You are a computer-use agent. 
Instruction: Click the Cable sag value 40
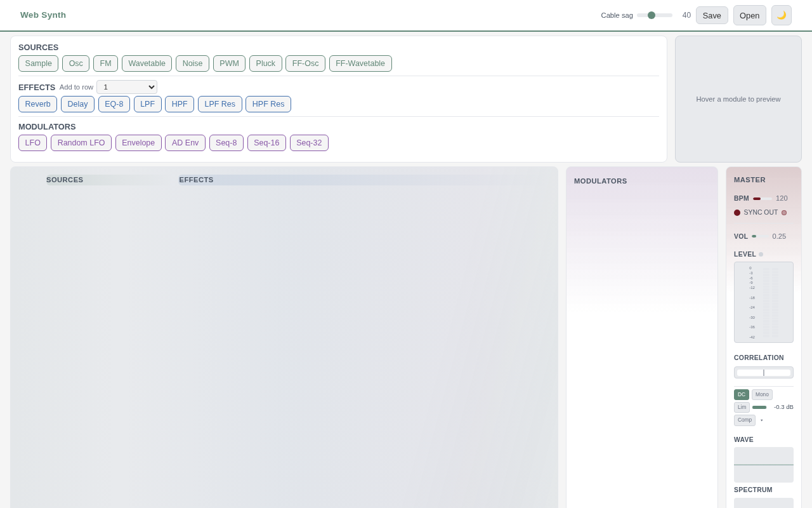click(686, 15)
